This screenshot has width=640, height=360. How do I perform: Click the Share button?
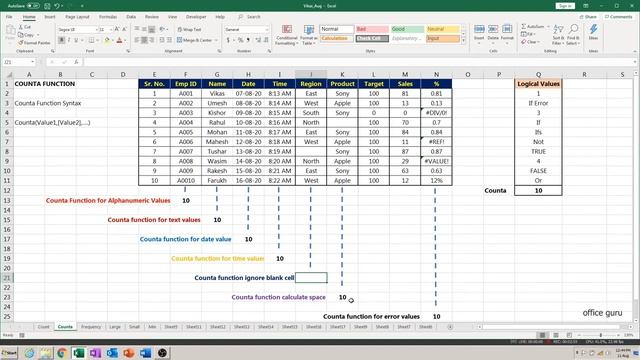[588, 17]
